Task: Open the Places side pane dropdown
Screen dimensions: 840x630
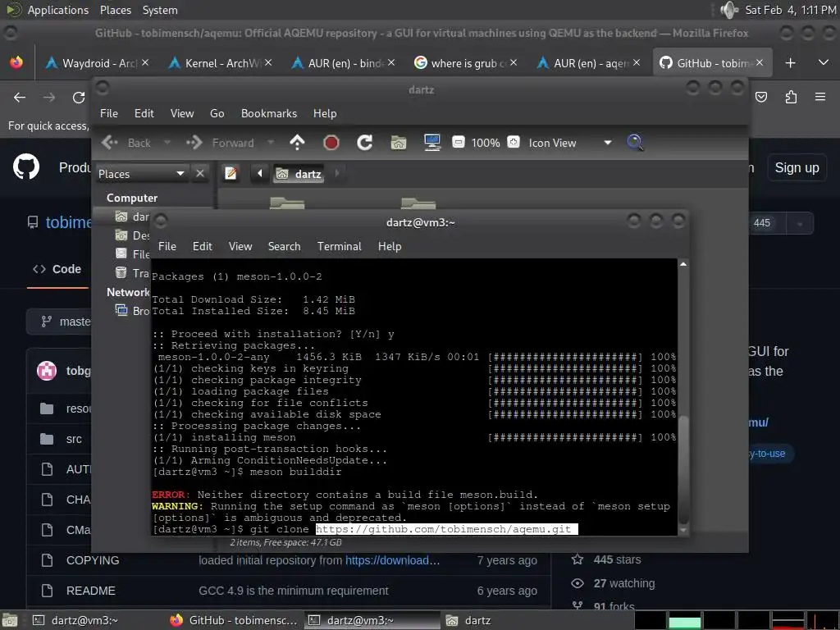Action: (142, 174)
